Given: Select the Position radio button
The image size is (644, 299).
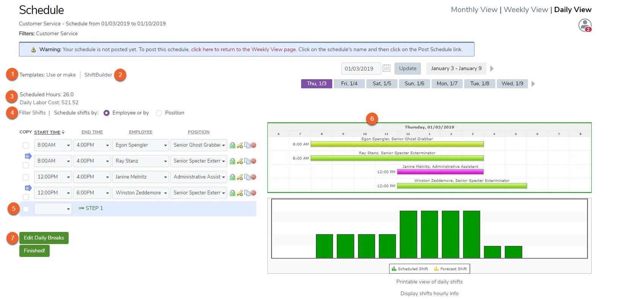Looking at the screenshot, I should (159, 113).
